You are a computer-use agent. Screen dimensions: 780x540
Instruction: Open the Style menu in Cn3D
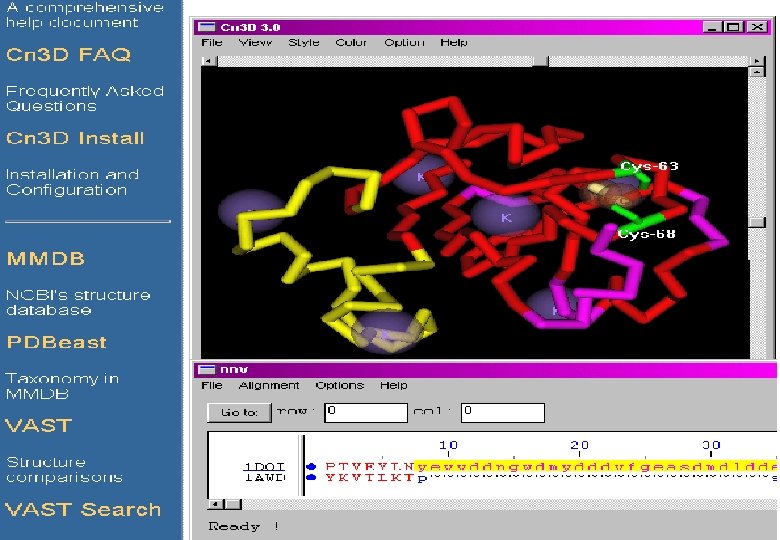(x=303, y=43)
